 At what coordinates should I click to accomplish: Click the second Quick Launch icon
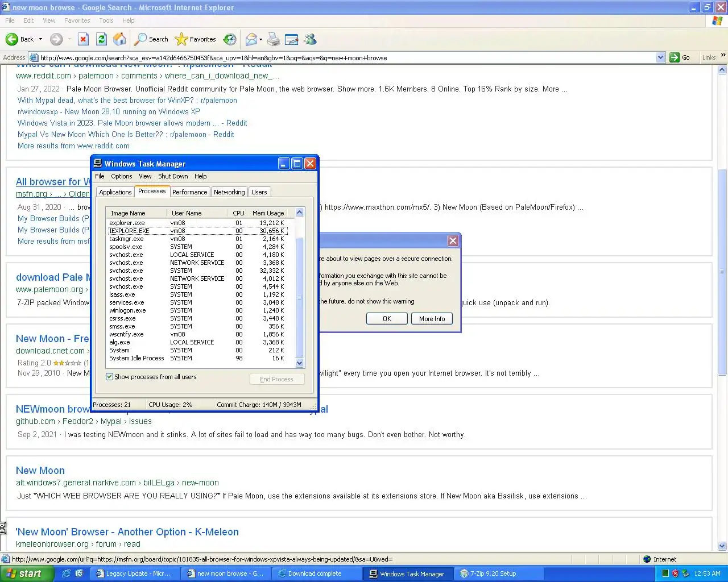click(79, 573)
